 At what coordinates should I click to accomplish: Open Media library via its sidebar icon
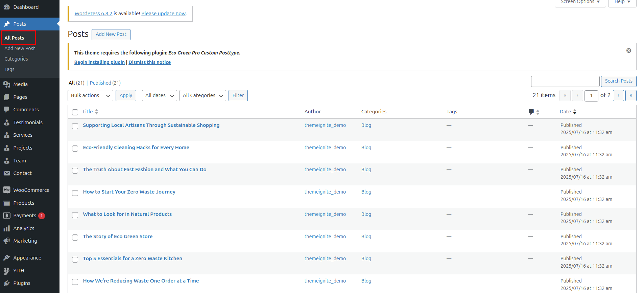tap(7, 84)
